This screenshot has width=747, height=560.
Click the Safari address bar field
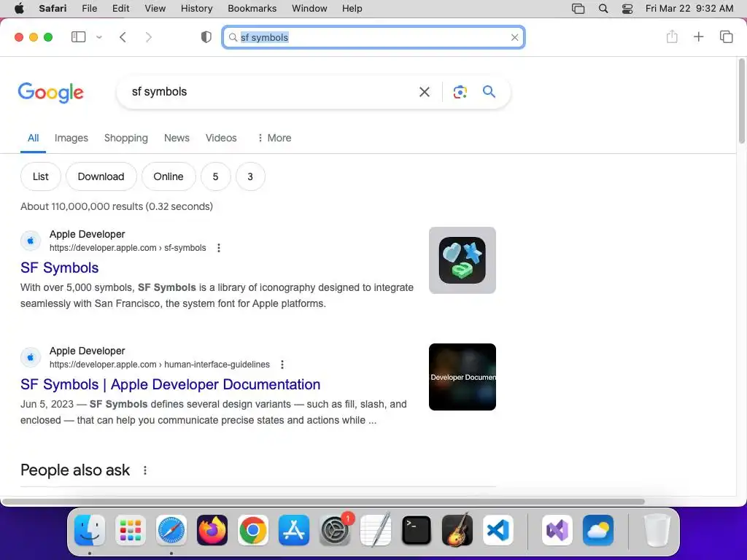coord(373,38)
